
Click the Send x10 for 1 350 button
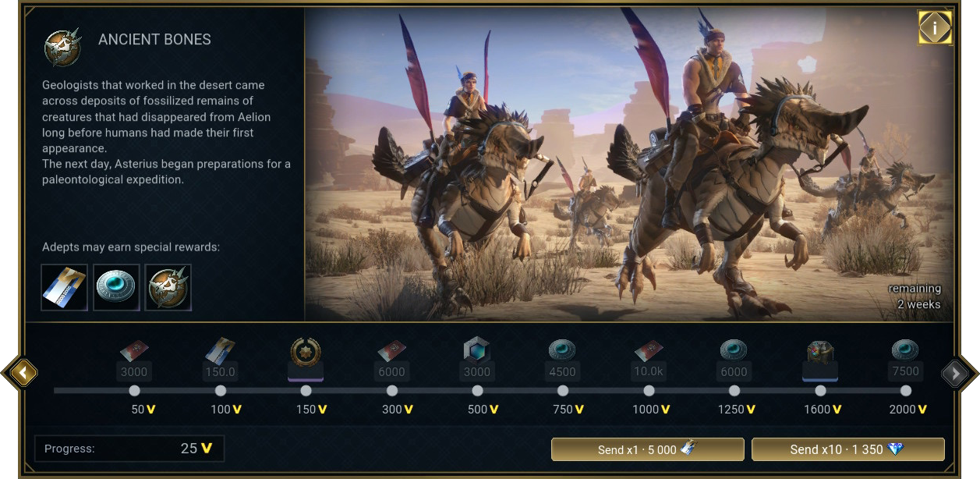[x=848, y=449]
